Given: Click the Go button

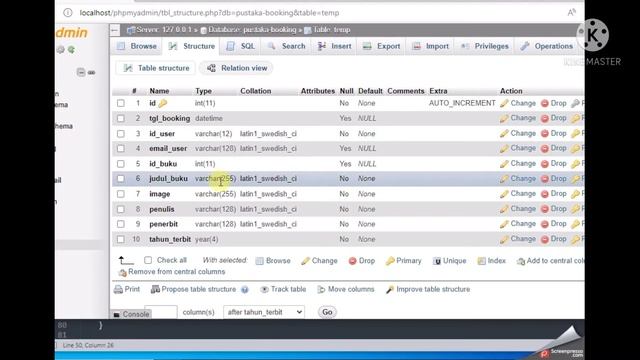Looking at the screenshot, I should pos(327,312).
